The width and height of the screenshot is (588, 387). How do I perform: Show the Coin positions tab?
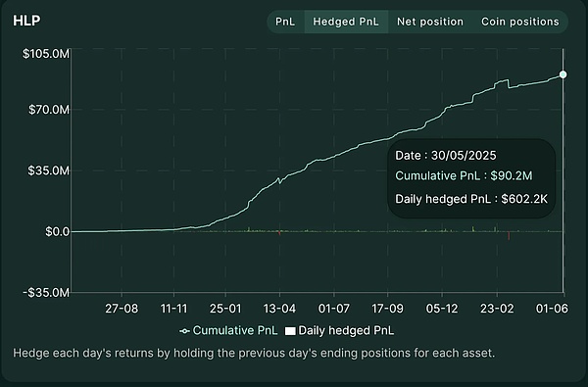coord(520,22)
